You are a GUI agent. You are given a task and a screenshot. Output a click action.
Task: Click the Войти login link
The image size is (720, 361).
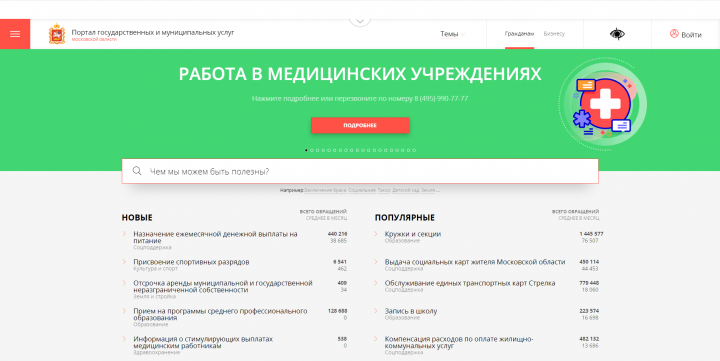click(691, 35)
